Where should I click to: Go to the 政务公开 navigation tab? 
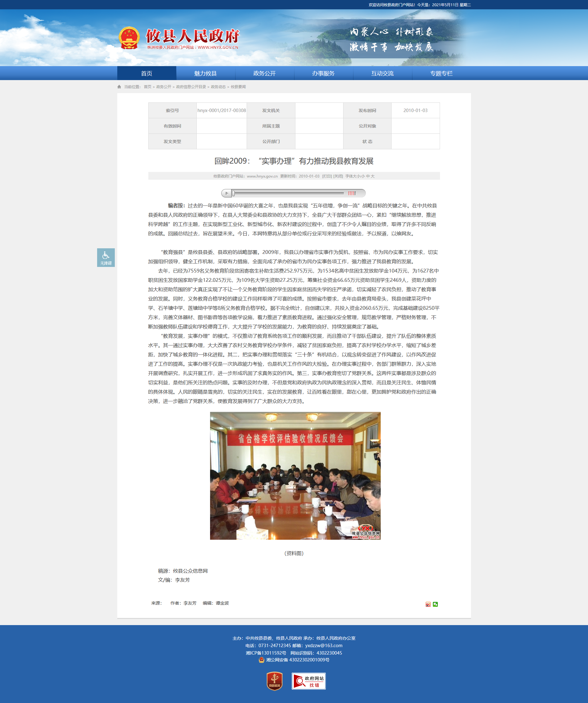point(264,73)
